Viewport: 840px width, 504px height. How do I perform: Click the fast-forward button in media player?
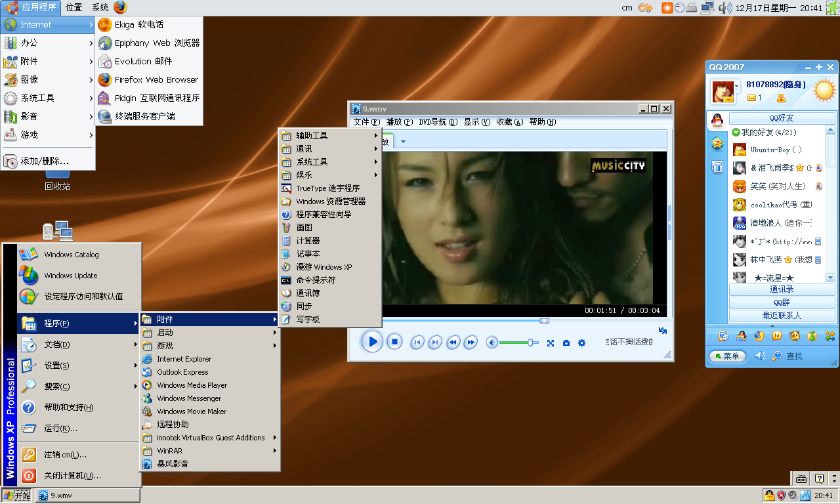coord(471,343)
